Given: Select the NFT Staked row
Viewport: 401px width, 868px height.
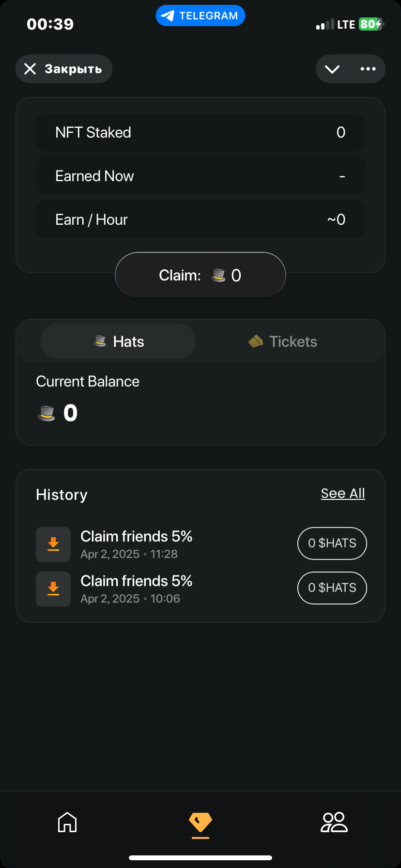Looking at the screenshot, I should pyautogui.click(x=200, y=132).
